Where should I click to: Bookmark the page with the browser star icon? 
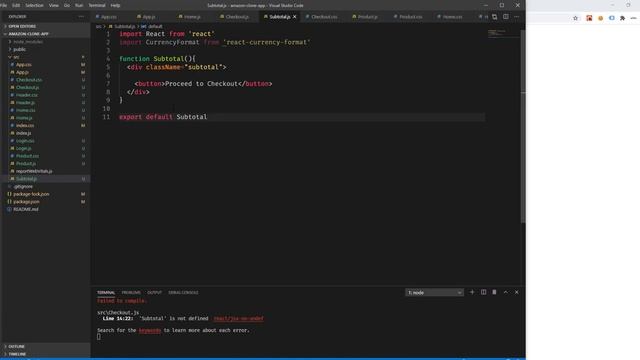tap(576, 18)
